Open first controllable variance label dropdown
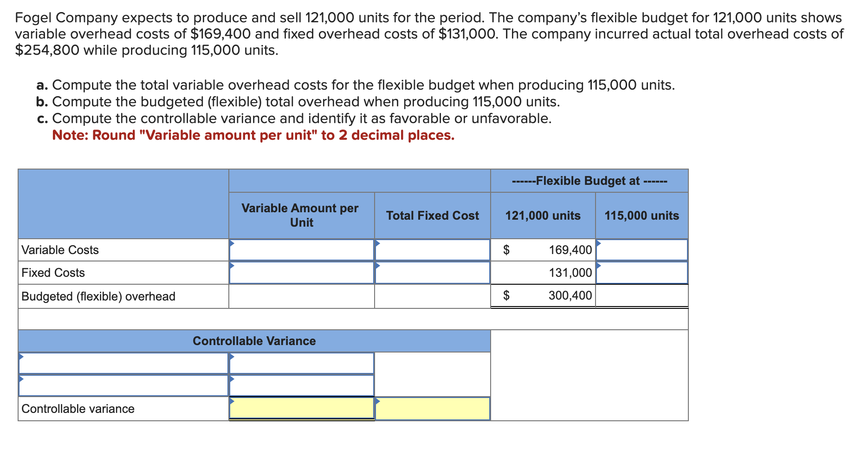The height and width of the screenshot is (457, 868). click(x=123, y=363)
